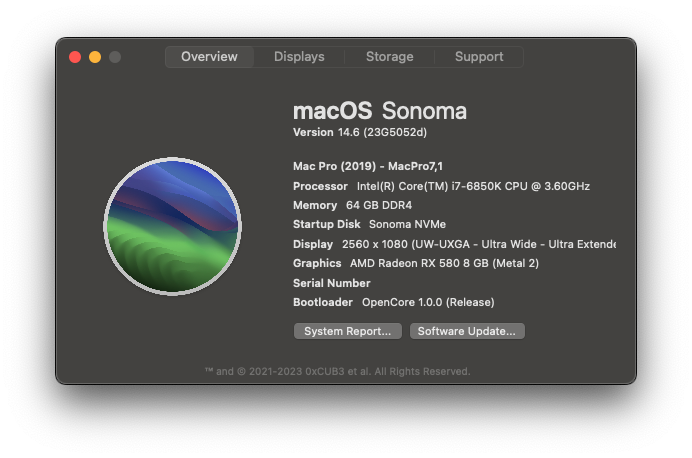Click the macOS Sonoma title
The height and width of the screenshot is (458, 692).
tap(379, 110)
